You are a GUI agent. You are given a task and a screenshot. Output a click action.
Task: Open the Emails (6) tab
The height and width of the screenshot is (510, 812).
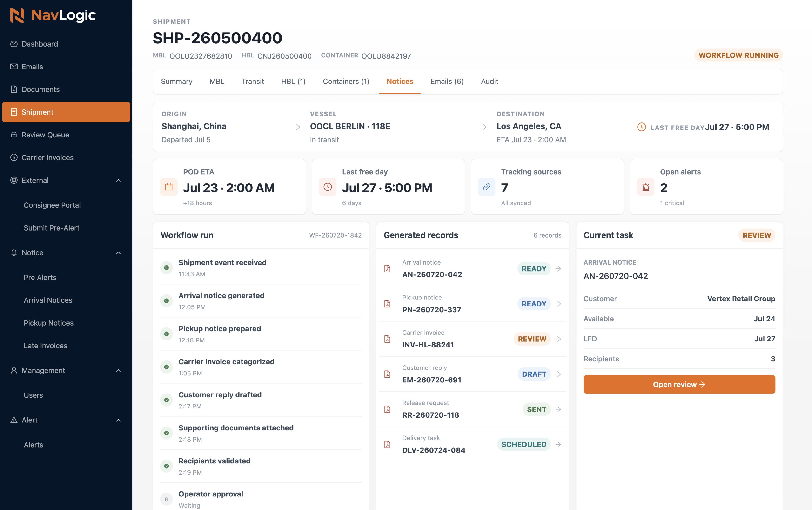click(x=447, y=81)
